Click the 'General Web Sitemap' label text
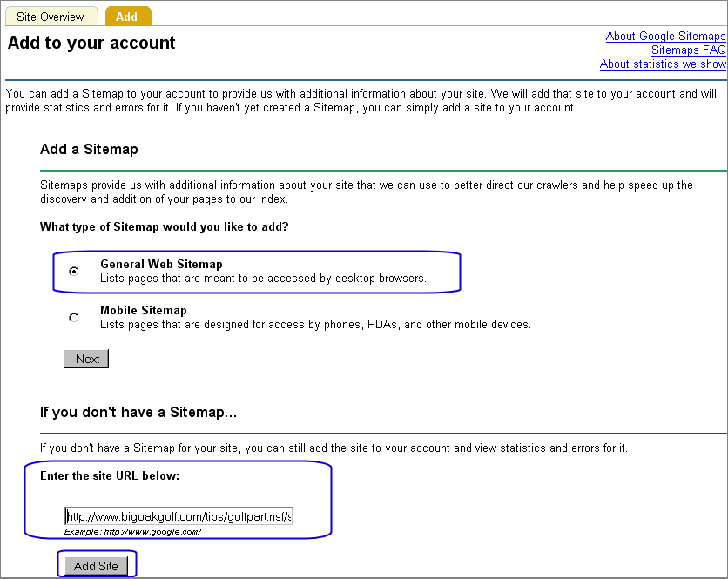The image size is (728, 579). tap(162, 264)
